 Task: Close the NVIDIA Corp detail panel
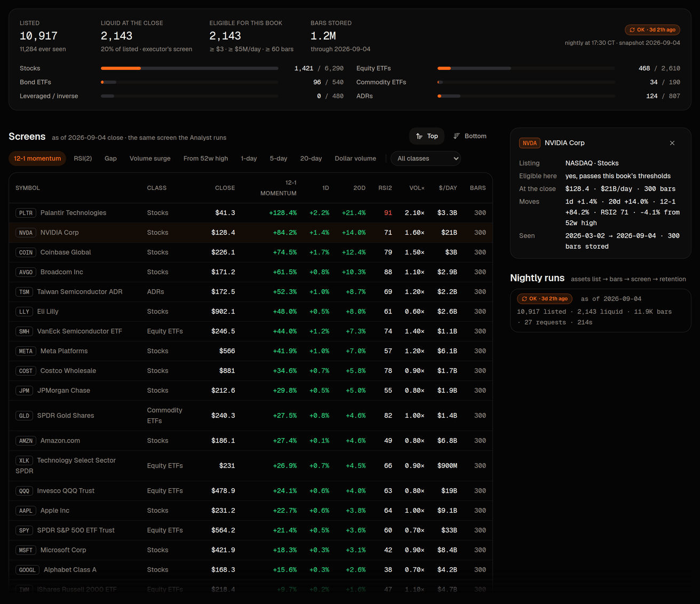[672, 143]
